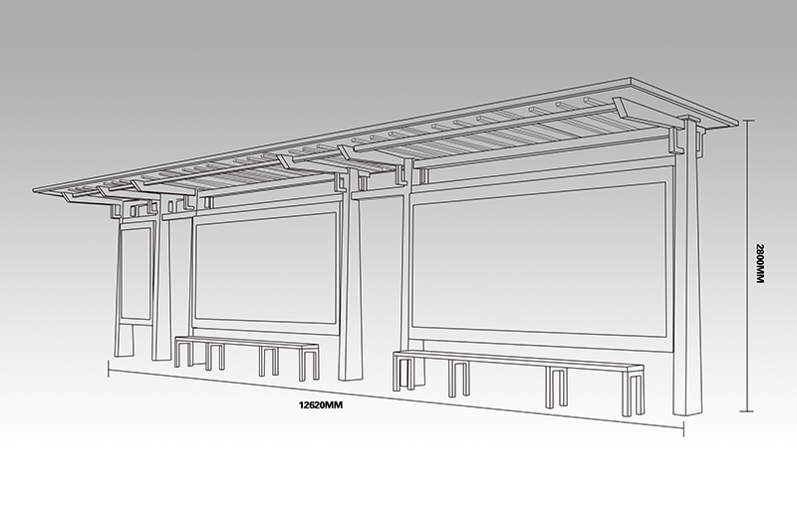797x532 pixels.
Task: Click the 2800MM height dimension label
Action: 760,264
